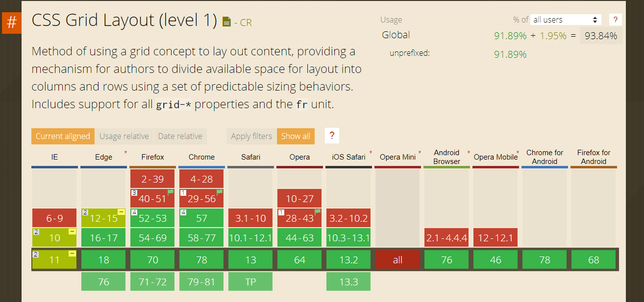Select the Safari TP cell
Image resolution: width=644 pixels, height=302 pixels.
click(250, 281)
